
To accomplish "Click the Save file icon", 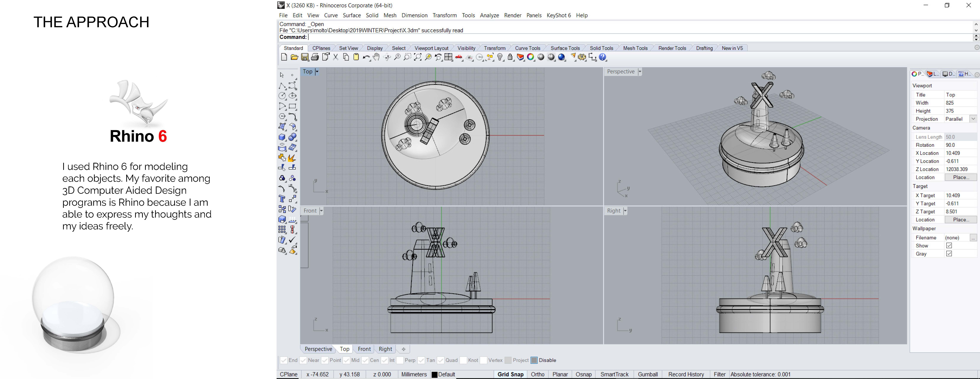I will [305, 57].
